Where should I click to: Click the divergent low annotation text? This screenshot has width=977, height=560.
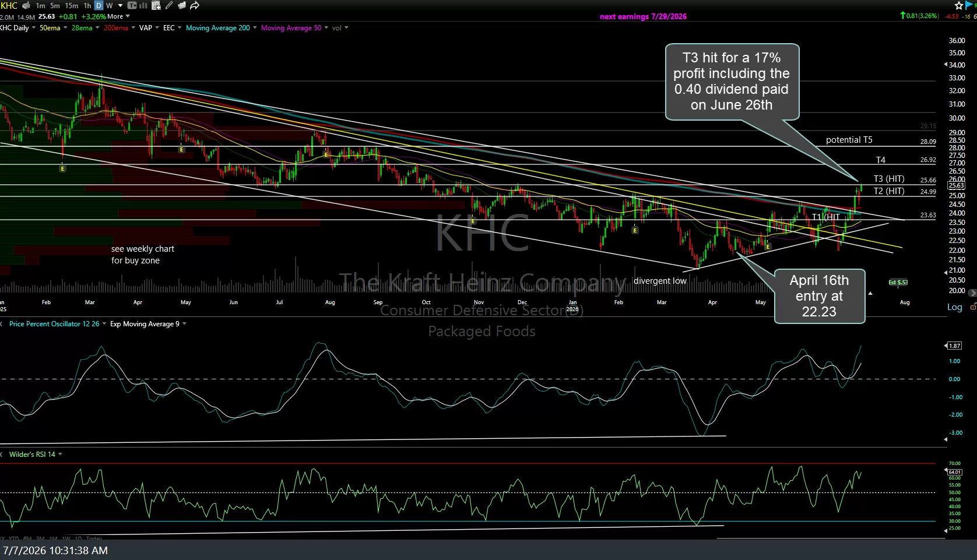[x=660, y=281]
